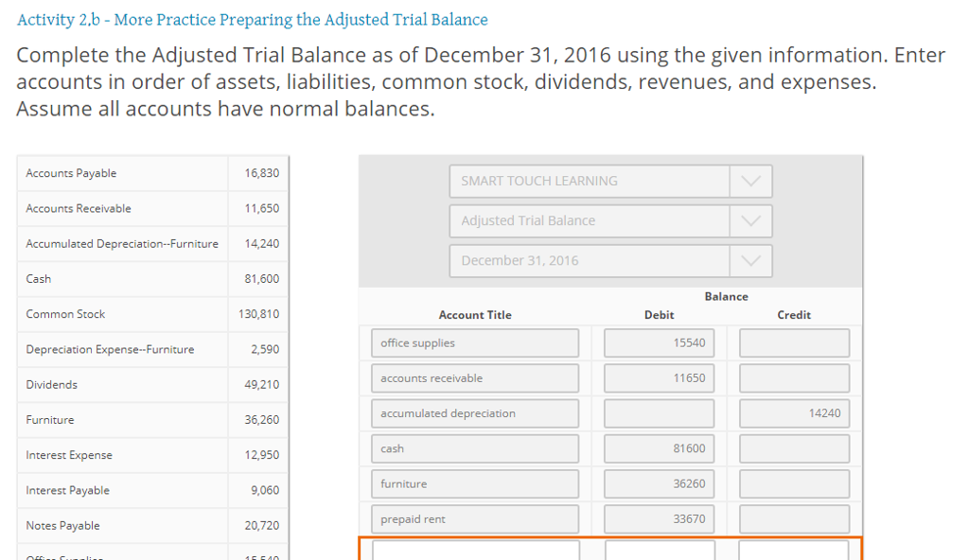969x560 pixels.
Task: Click the accounts receivable account title field
Action: coord(475,377)
